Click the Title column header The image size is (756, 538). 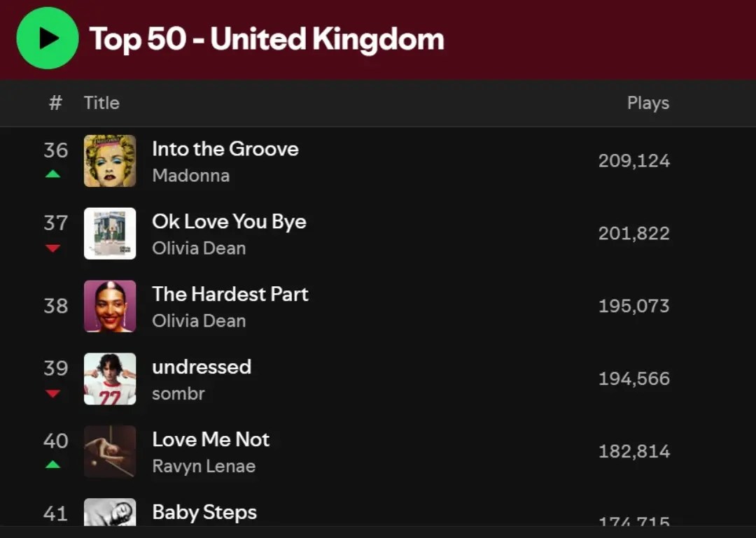click(101, 103)
